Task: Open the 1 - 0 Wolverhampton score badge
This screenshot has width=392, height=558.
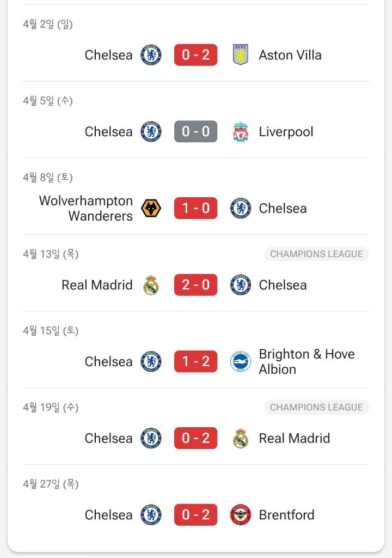Action: pyautogui.click(x=195, y=208)
